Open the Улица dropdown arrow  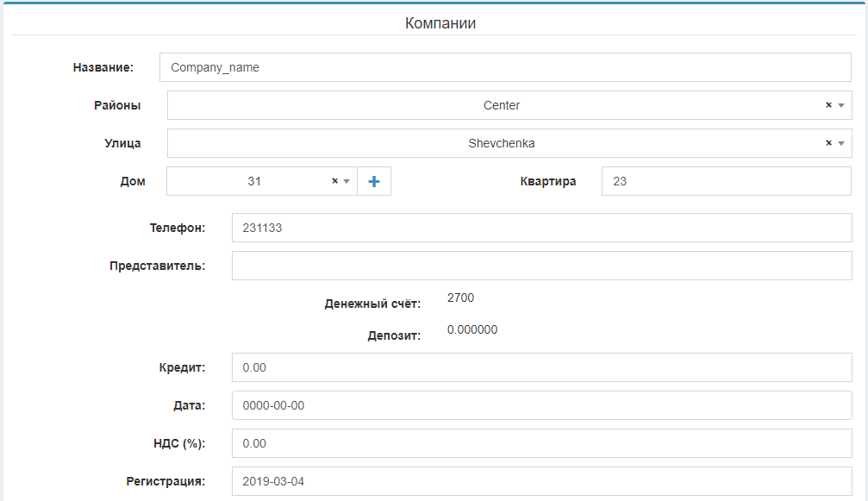coord(841,143)
